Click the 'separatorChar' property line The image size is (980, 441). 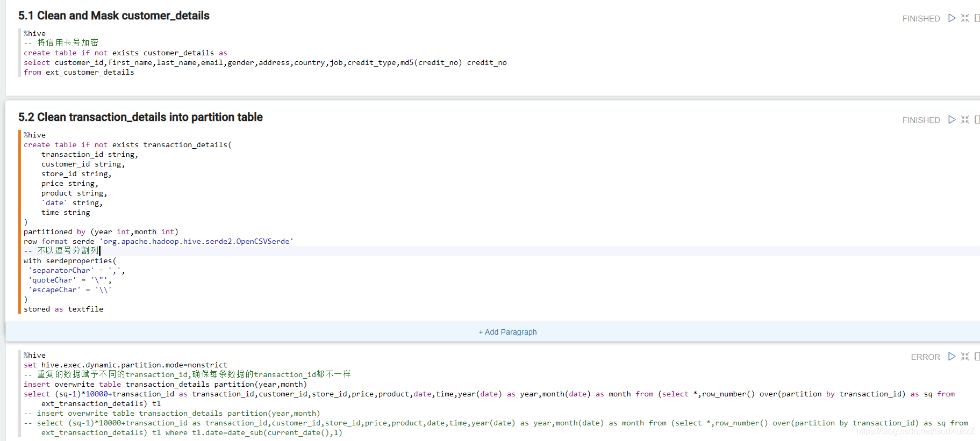click(x=76, y=271)
